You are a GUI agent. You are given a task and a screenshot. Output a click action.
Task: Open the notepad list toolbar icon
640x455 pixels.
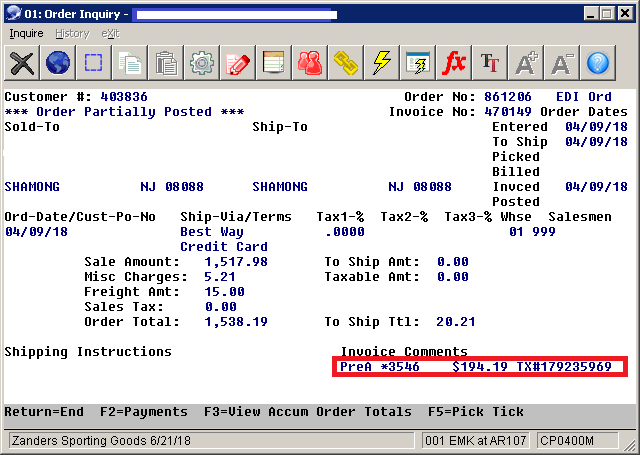[273, 63]
